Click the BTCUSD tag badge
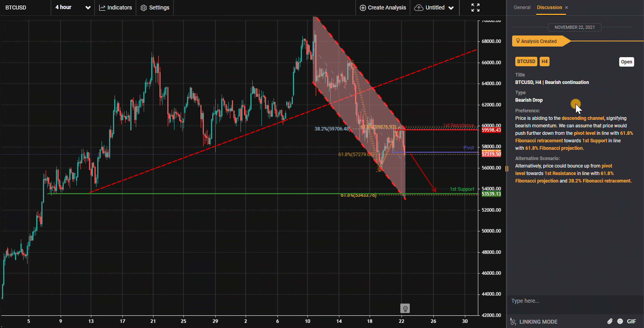 coord(526,61)
